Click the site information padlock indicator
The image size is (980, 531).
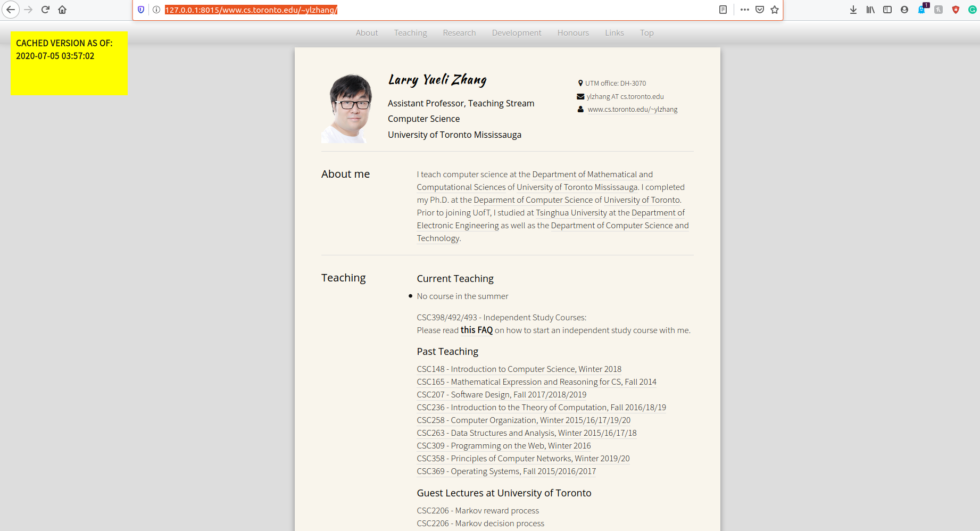(x=155, y=10)
